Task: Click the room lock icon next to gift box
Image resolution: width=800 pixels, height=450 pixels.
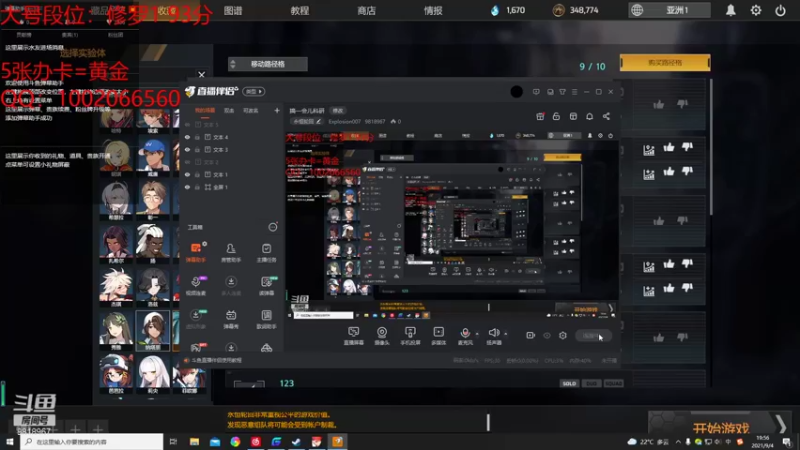Action: click(x=556, y=116)
